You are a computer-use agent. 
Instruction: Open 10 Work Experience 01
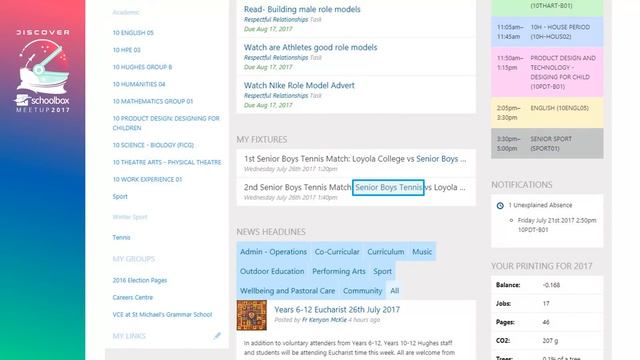(147, 179)
